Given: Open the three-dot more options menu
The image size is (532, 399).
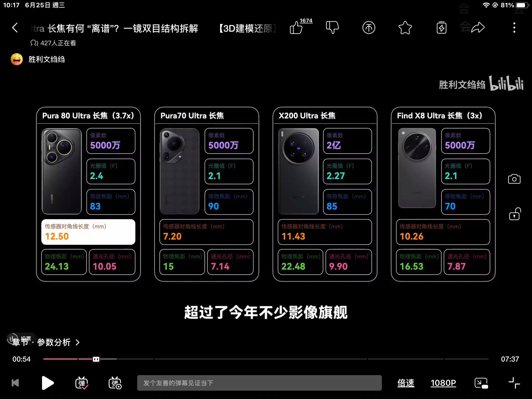Looking at the screenshot, I should (514, 28).
